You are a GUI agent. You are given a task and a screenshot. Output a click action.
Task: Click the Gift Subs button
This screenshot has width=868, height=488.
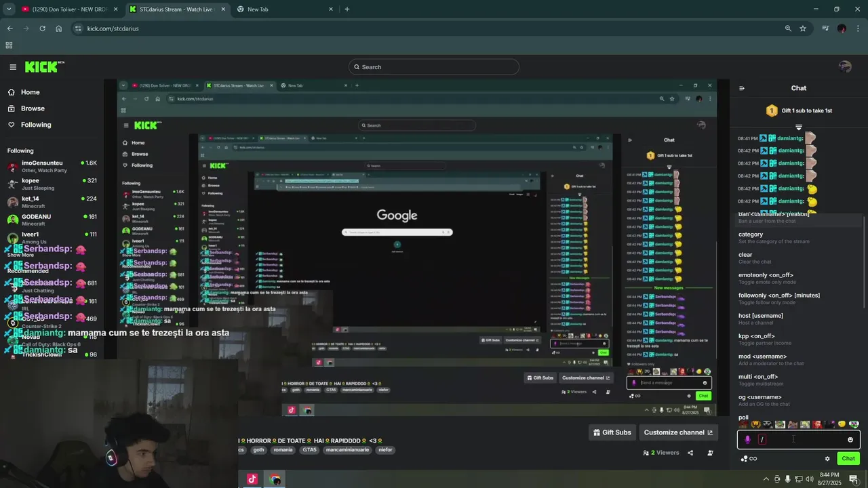[612, 432]
